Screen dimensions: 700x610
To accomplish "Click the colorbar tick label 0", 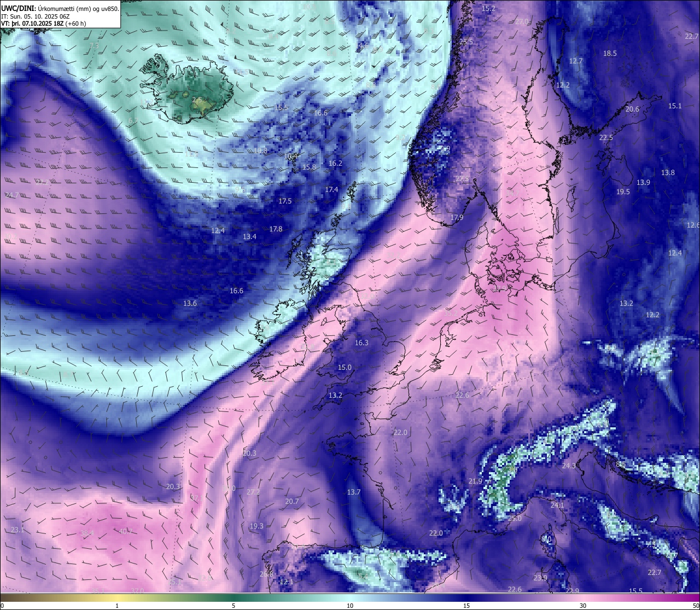I will 2,606.
